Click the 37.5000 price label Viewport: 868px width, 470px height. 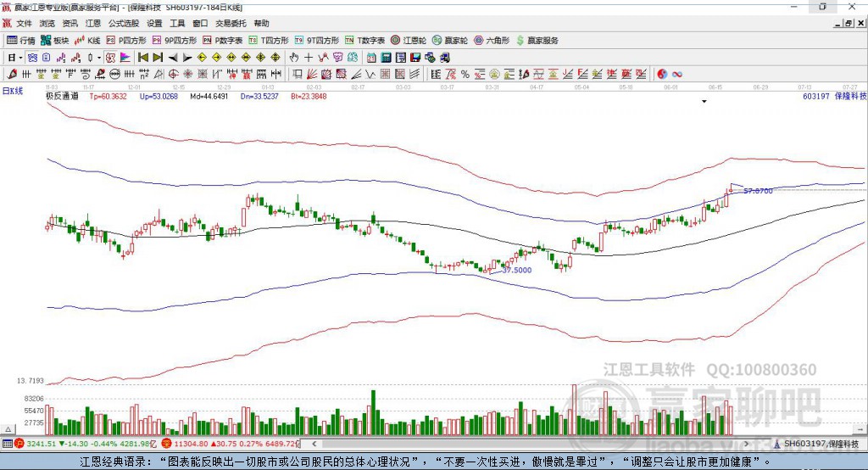point(516,270)
